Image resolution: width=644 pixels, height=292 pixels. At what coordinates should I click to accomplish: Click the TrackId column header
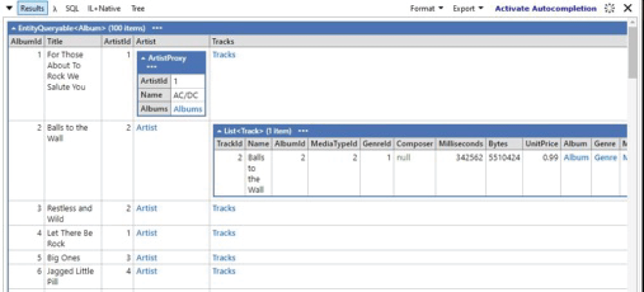230,144
